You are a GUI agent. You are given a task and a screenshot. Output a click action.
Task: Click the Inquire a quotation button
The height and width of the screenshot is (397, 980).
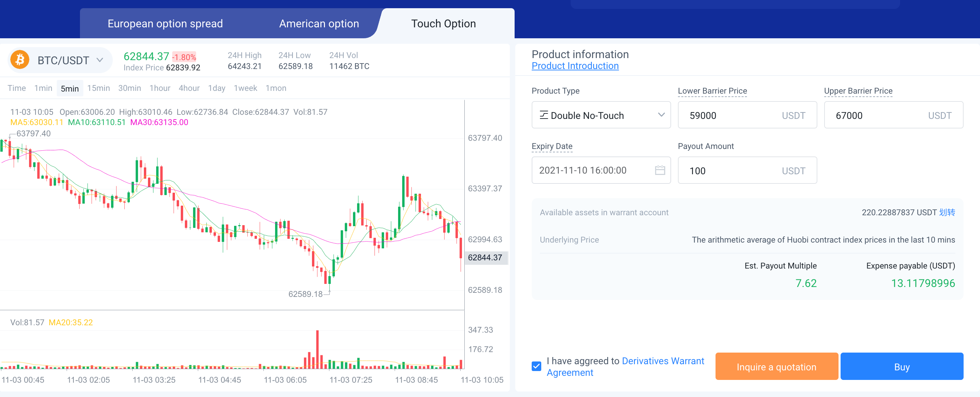pos(776,367)
